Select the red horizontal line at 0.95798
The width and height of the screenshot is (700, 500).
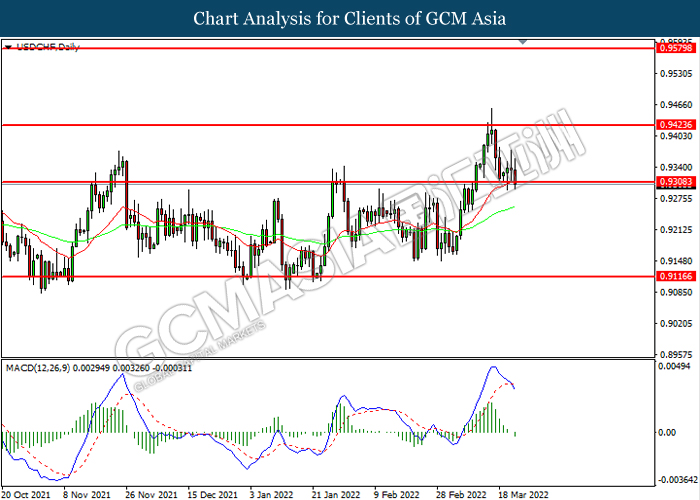[x=328, y=48]
